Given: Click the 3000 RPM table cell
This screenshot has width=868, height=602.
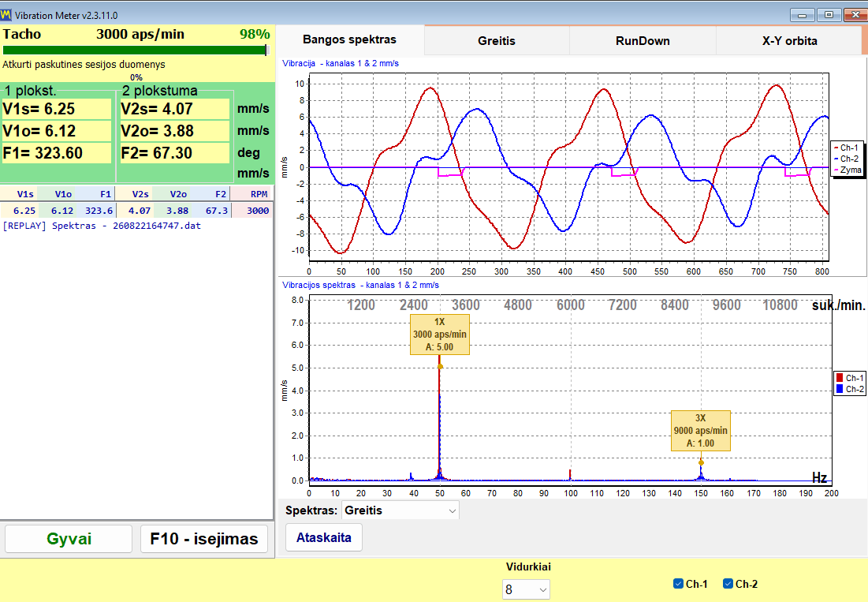Looking at the screenshot, I should point(251,211).
